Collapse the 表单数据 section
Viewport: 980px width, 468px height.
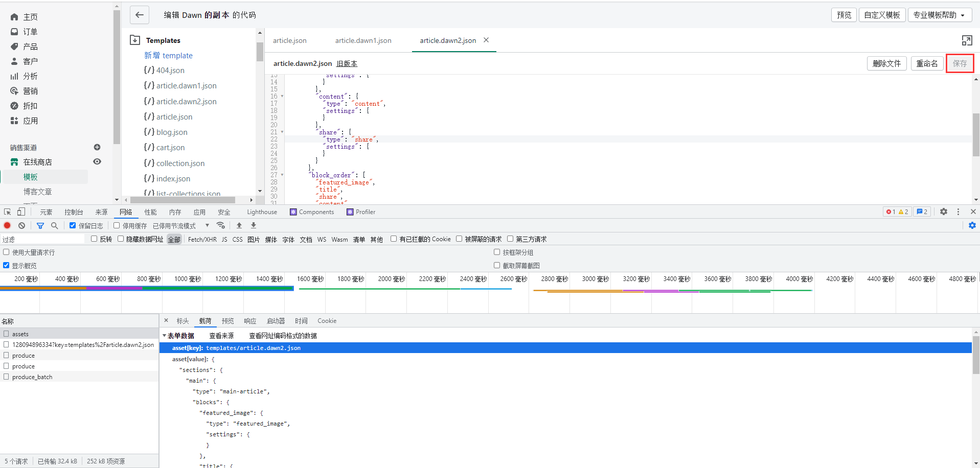165,336
